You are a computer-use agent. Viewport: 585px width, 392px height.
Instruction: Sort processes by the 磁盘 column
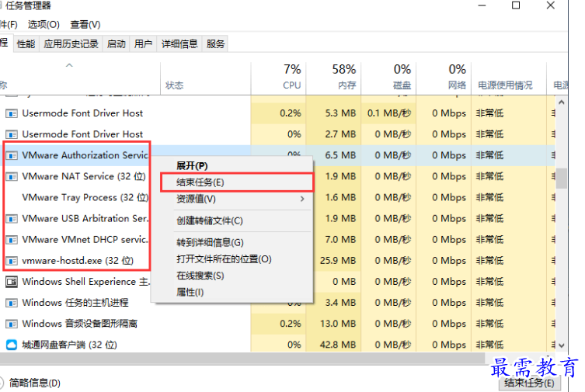coord(388,78)
